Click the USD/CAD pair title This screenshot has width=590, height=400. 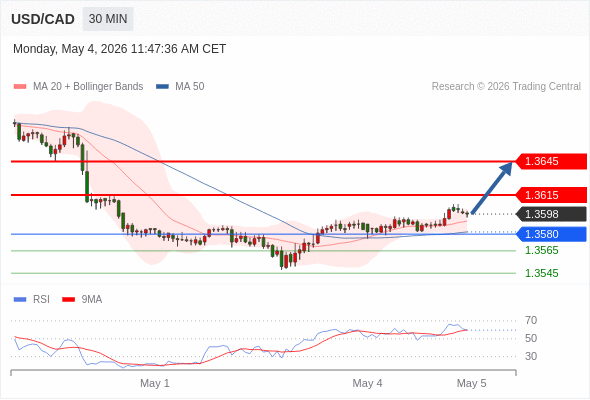tap(43, 19)
